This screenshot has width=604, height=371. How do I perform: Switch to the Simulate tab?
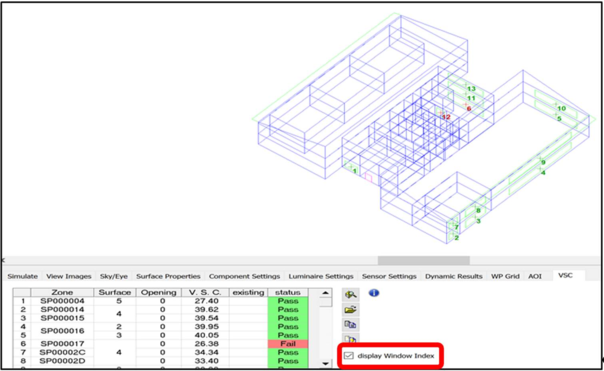(22, 276)
